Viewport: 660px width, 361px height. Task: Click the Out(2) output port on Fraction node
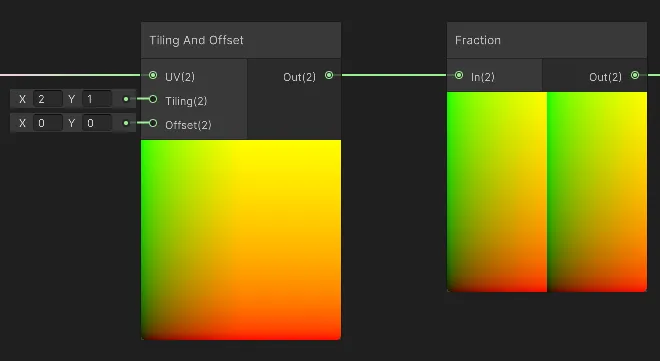click(x=635, y=75)
